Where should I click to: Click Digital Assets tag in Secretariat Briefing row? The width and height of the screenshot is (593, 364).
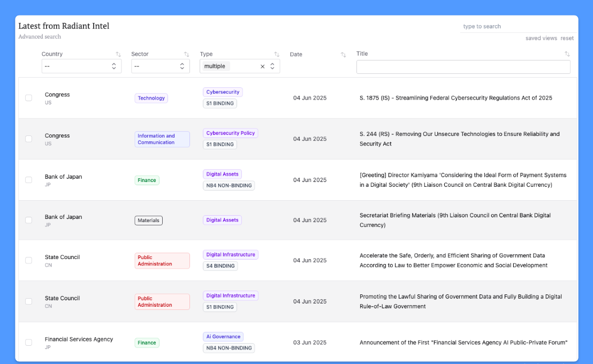point(223,220)
